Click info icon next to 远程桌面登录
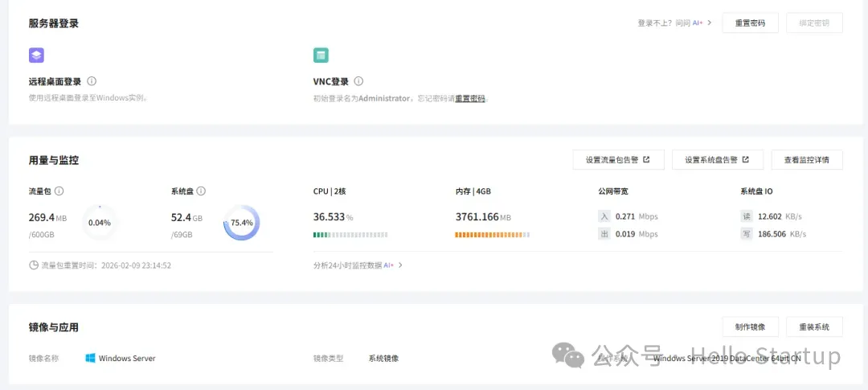Screen dimensions: 868x390 tap(92, 81)
